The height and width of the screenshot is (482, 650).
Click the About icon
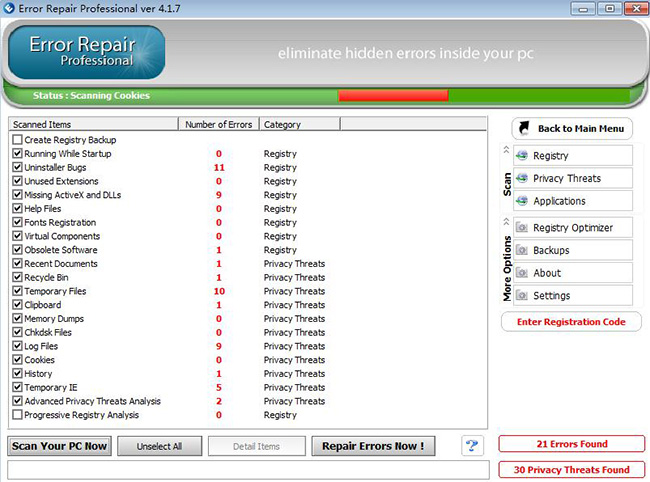(522, 273)
